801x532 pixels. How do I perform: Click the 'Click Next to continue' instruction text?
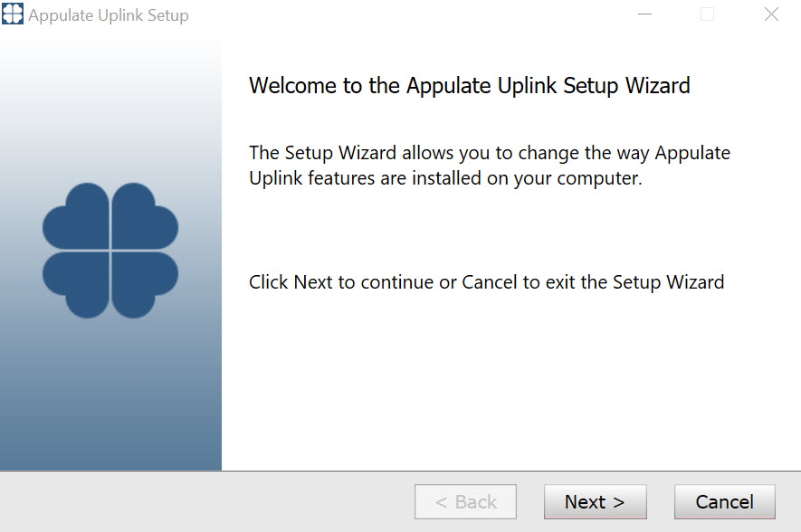pos(485,281)
